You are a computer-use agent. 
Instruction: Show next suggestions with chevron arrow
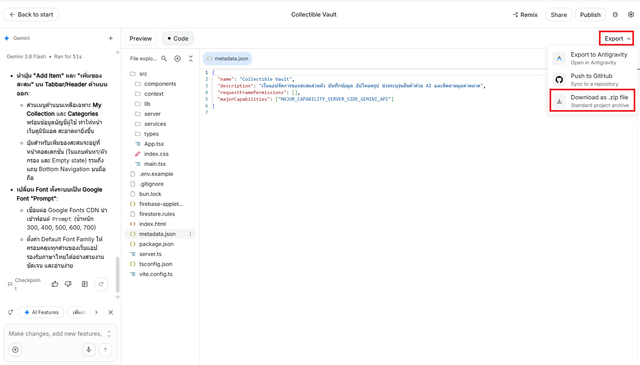click(96, 312)
